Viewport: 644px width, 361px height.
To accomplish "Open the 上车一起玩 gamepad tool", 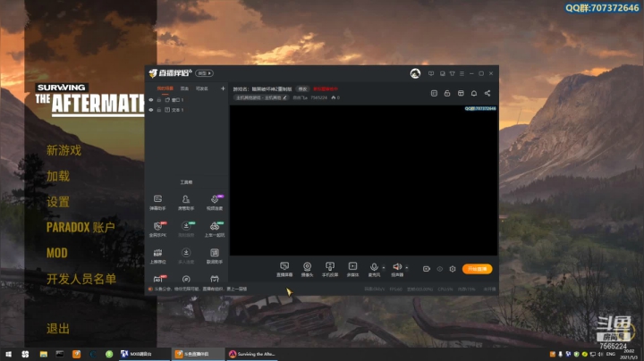I will 215,230.
